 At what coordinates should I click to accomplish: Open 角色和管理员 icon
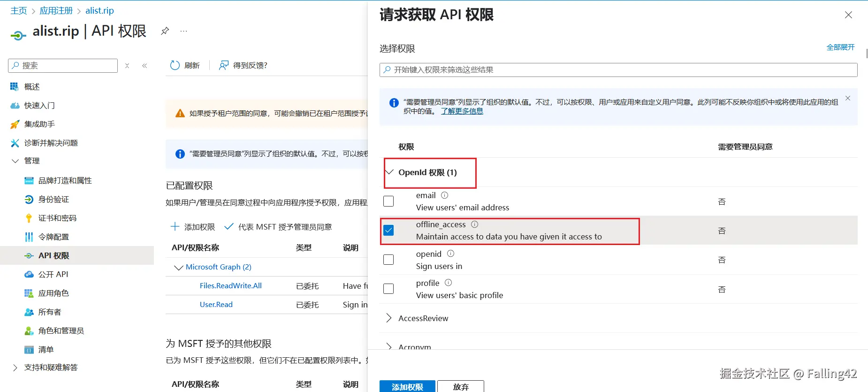tap(29, 331)
